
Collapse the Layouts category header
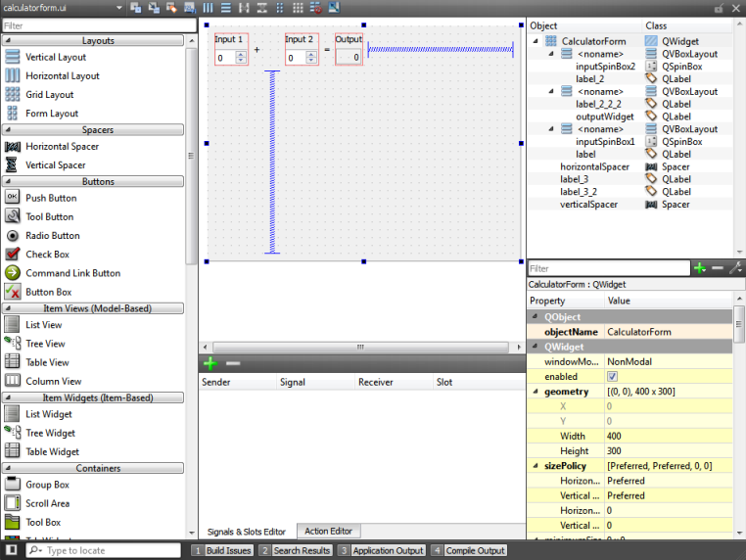coord(97,41)
